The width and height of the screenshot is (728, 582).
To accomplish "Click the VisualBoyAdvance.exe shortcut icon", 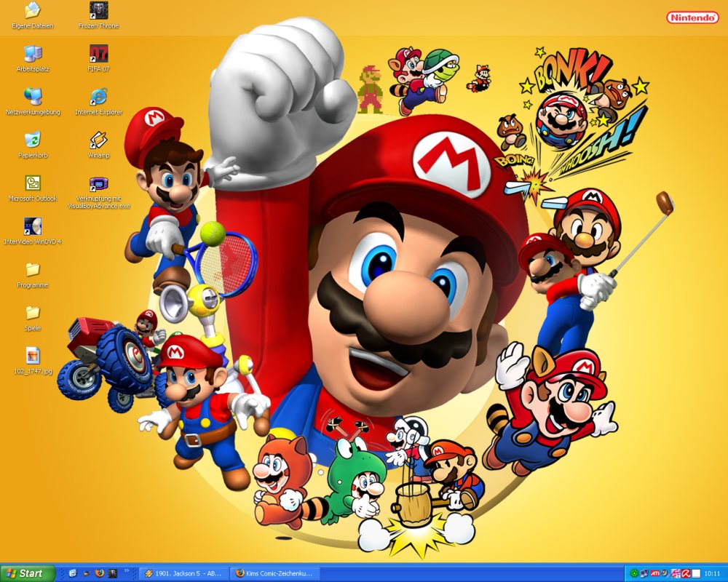I will [x=98, y=183].
